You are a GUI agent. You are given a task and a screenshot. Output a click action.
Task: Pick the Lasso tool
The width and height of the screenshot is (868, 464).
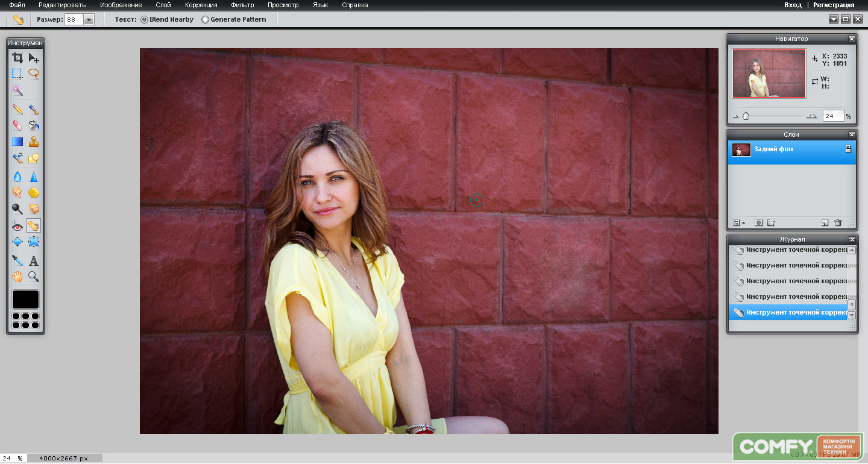(x=34, y=74)
